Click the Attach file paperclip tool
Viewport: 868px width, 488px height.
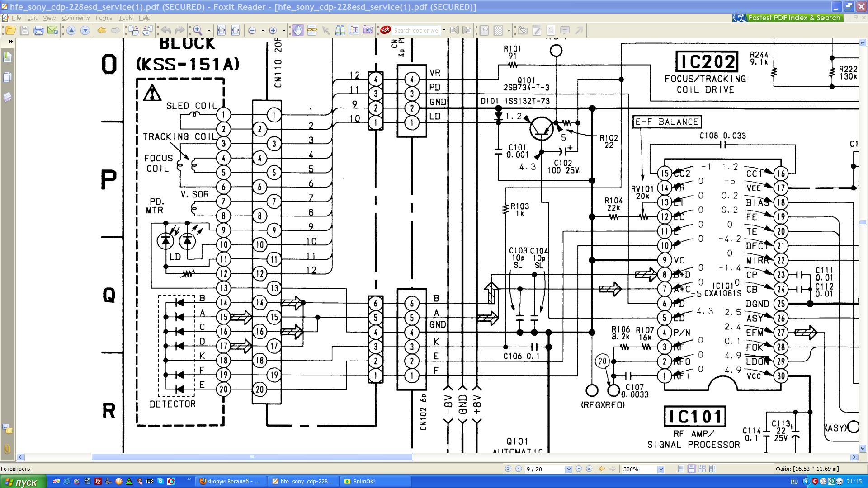tap(523, 30)
